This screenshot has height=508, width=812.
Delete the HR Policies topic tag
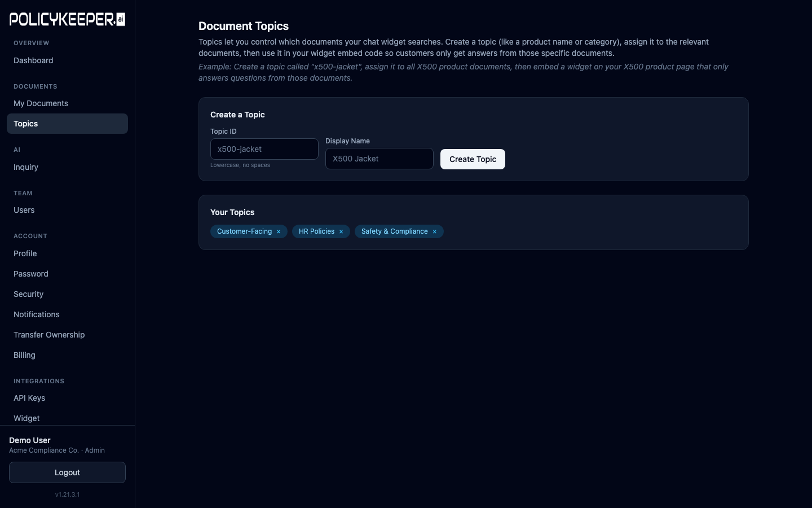point(341,231)
